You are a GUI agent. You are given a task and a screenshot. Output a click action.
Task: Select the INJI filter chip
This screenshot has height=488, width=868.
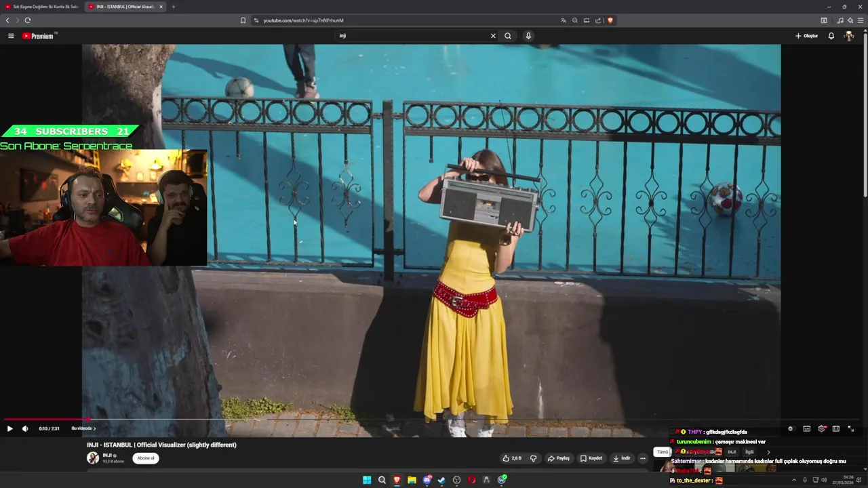[732, 452]
